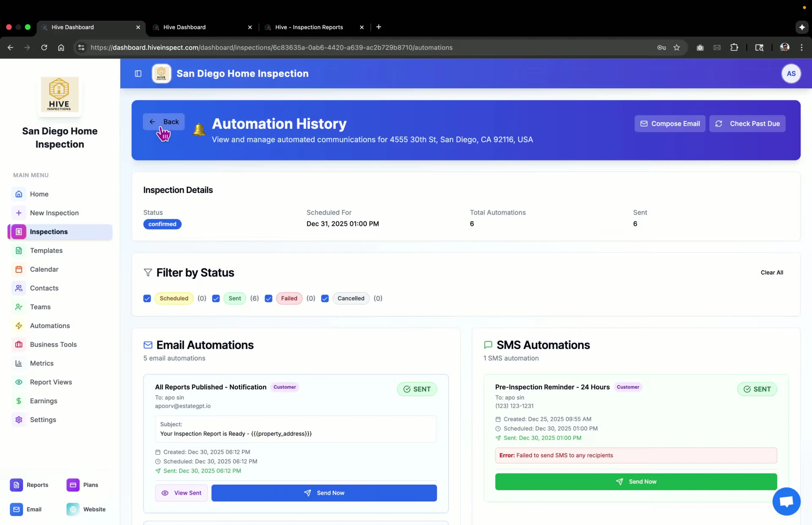Screen dimensions: 812x525
Task: Toggle the sidebar collapse icon
Action: [138, 74]
